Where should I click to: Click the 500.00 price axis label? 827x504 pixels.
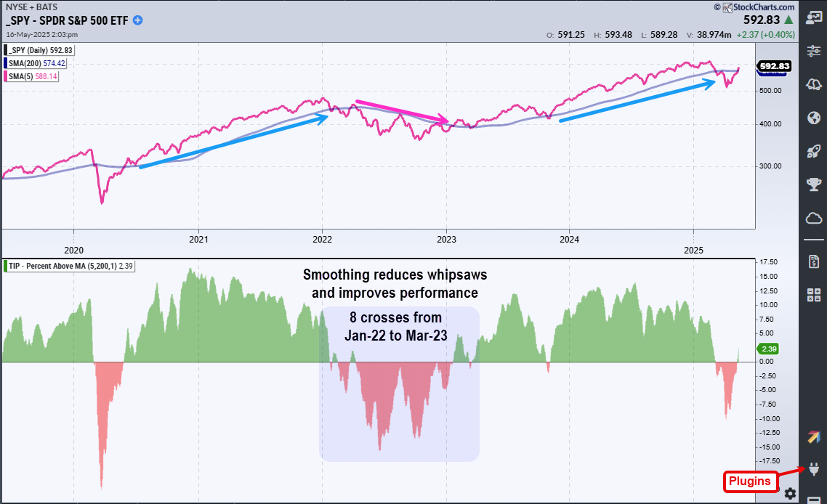click(770, 91)
